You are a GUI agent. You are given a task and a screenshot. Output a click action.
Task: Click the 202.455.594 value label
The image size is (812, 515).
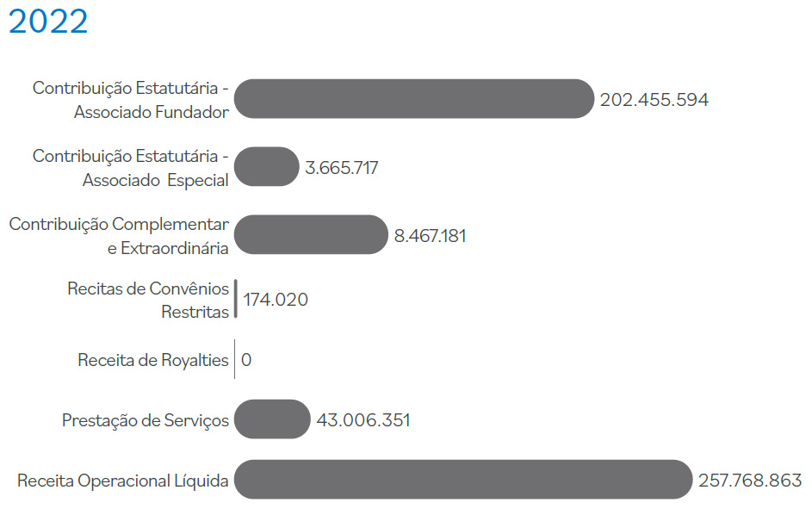[x=654, y=100]
